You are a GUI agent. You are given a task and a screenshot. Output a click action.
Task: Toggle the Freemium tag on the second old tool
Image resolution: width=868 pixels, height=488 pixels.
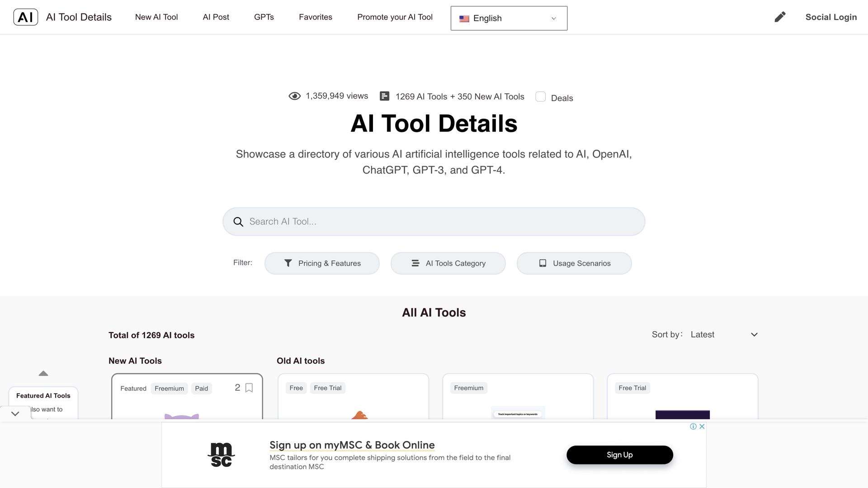[468, 388]
